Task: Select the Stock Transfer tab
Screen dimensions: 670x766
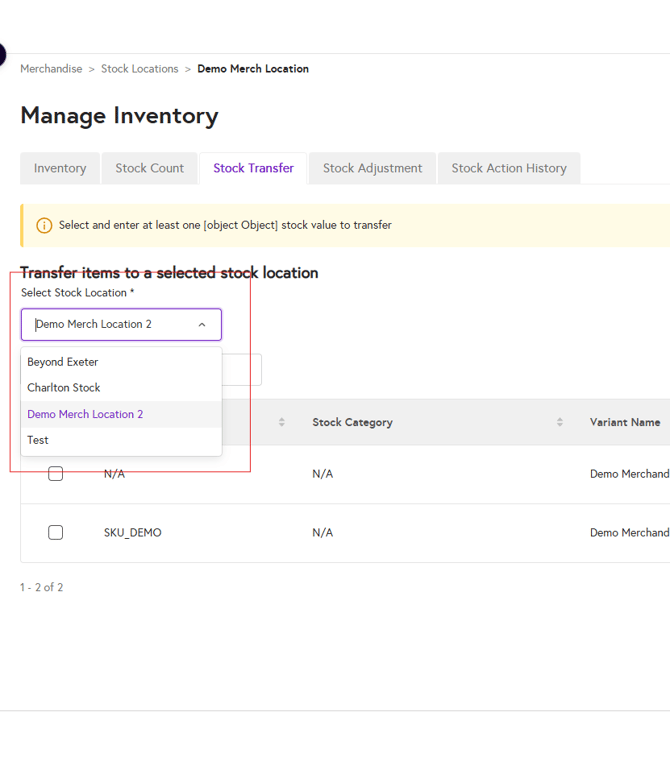Action: click(253, 168)
